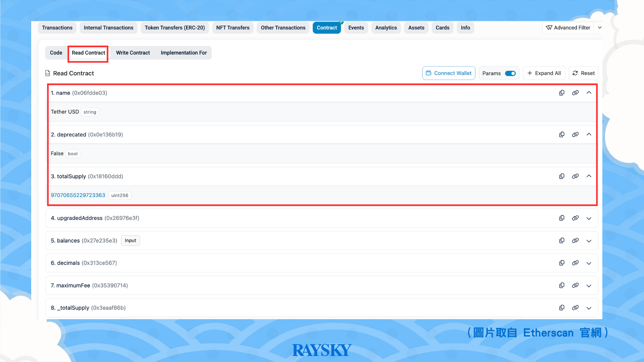
Task: Copy permalink for 8. _totalSupply row
Action: pos(575,308)
